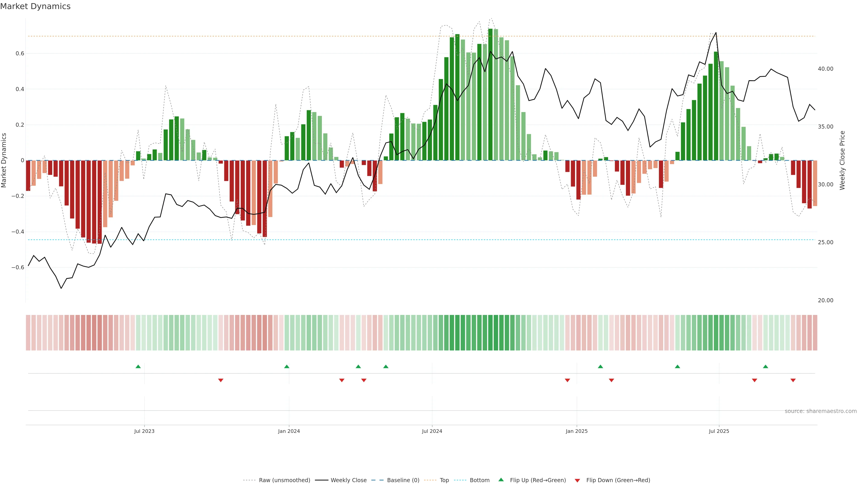Click the first Flip Down marker of the timeline
Screen dimensions: 868x488
click(221, 380)
